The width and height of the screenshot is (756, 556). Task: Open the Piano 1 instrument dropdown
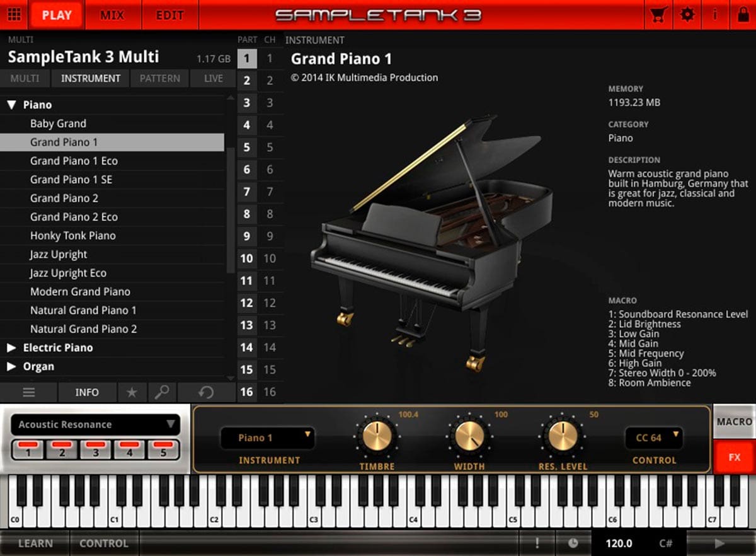(267, 437)
